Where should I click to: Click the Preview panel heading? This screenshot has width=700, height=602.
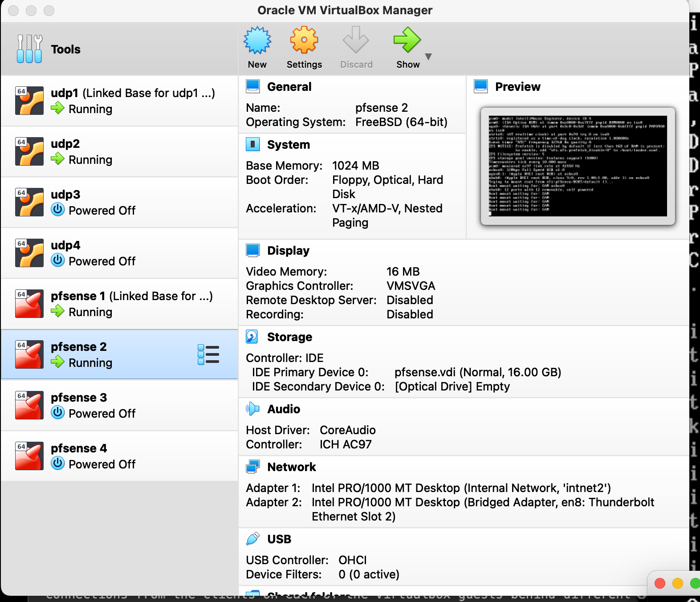point(518,87)
